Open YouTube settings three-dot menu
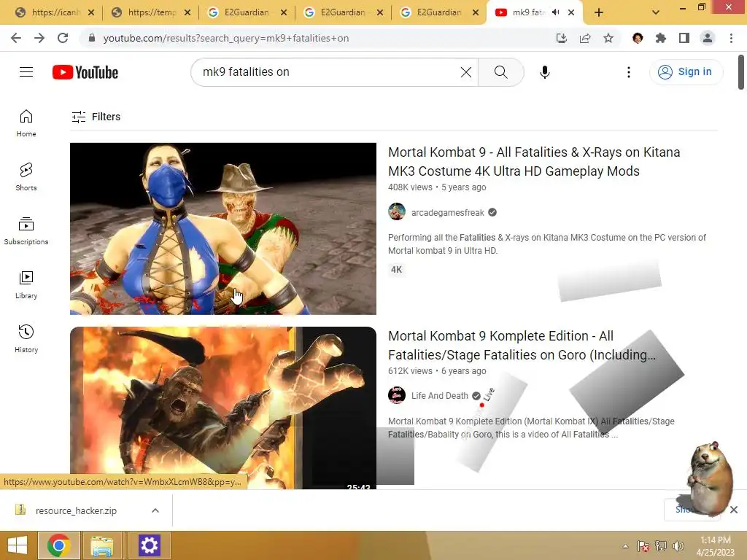The image size is (747, 560). pyautogui.click(x=629, y=72)
